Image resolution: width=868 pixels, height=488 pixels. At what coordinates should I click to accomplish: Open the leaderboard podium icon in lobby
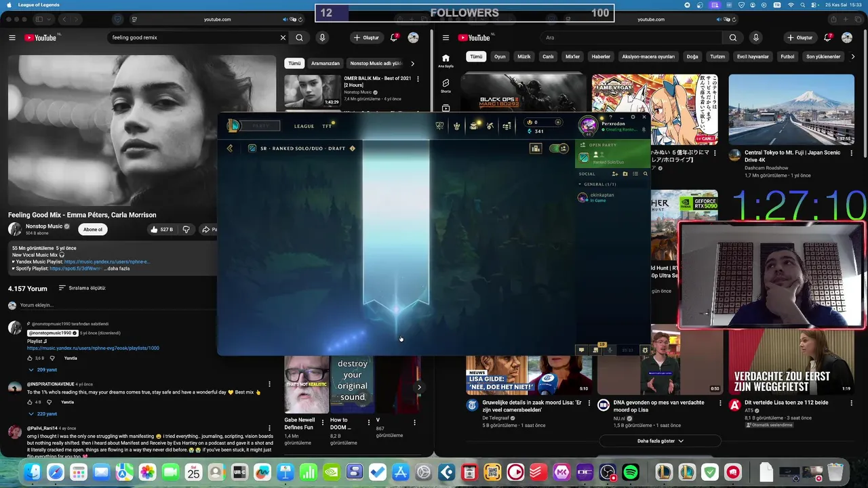(x=536, y=148)
